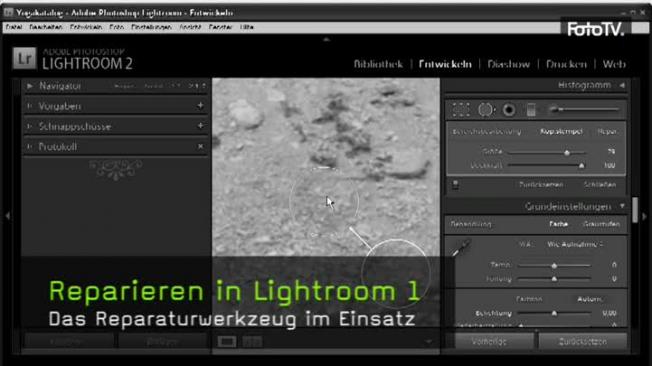Click the Belichtung value 0,00
The height and width of the screenshot is (366, 652).
609,313
